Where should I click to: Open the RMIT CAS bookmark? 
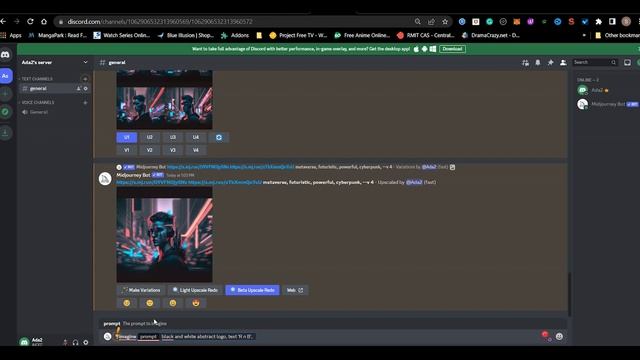pyautogui.click(x=425, y=36)
